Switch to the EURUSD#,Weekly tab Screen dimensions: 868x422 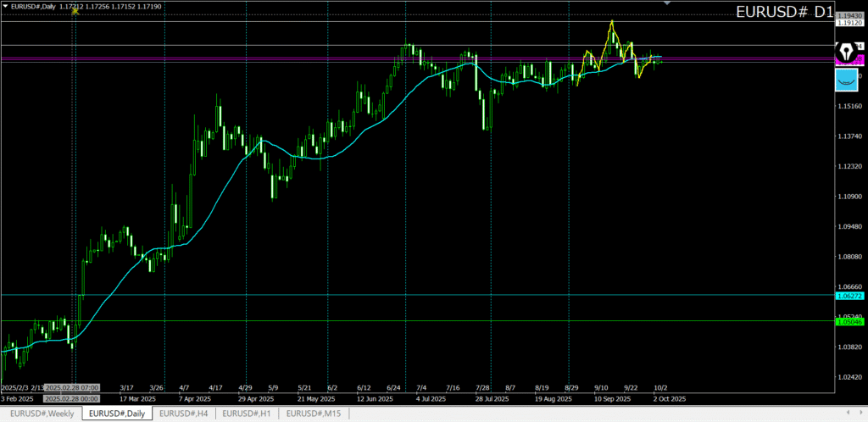pos(42,413)
